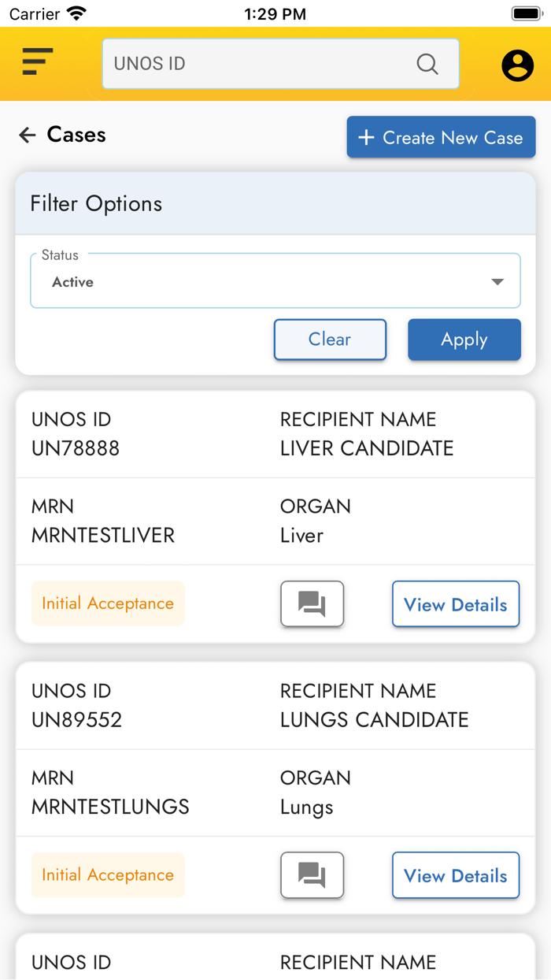This screenshot has width=551, height=980.
Task: Open chat for the Liver candidate case
Action: (x=312, y=604)
